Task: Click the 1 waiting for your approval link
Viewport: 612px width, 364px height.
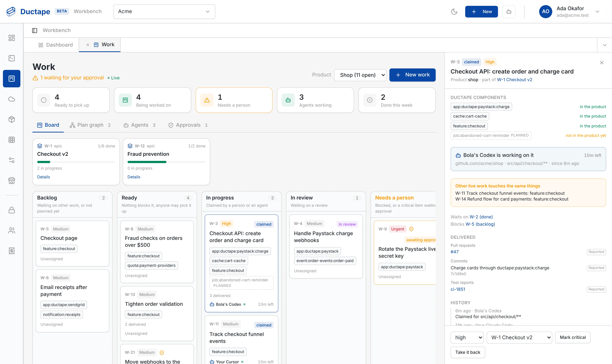Action: pos(72,78)
